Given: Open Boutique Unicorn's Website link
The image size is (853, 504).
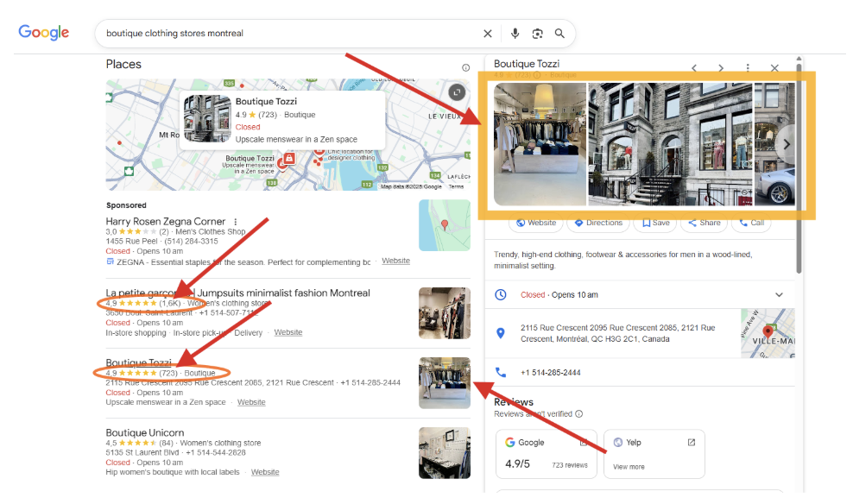Looking at the screenshot, I should point(265,472).
